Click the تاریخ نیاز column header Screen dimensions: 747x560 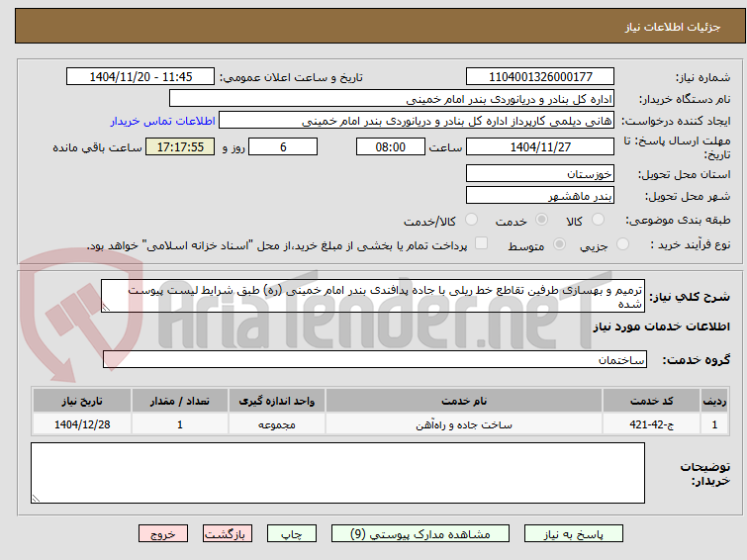pyautogui.click(x=82, y=401)
